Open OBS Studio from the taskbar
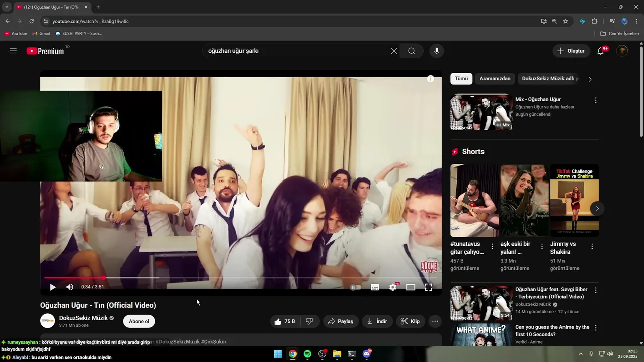644x362 pixels. (x=323, y=354)
